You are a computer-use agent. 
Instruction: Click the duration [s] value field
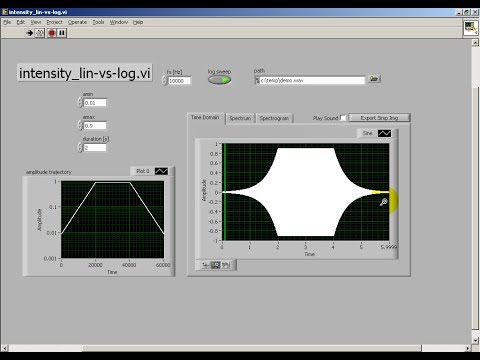coord(95,147)
